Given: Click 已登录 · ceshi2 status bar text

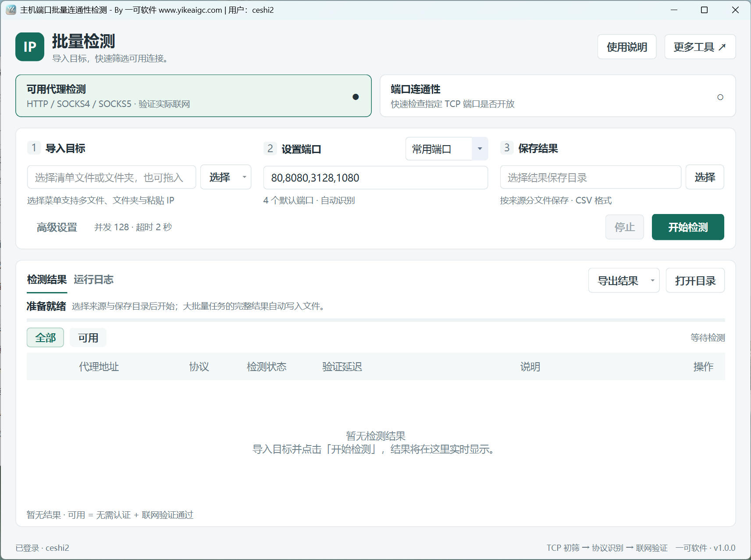Looking at the screenshot, I should [x=42, y=548].
